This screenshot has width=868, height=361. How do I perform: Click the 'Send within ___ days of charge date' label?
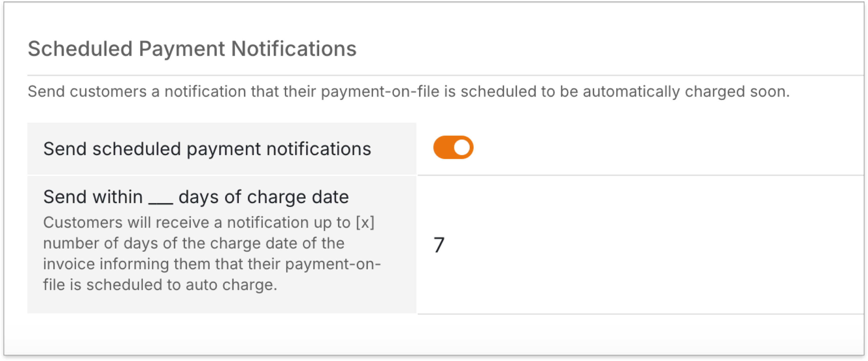click(196, 197)
